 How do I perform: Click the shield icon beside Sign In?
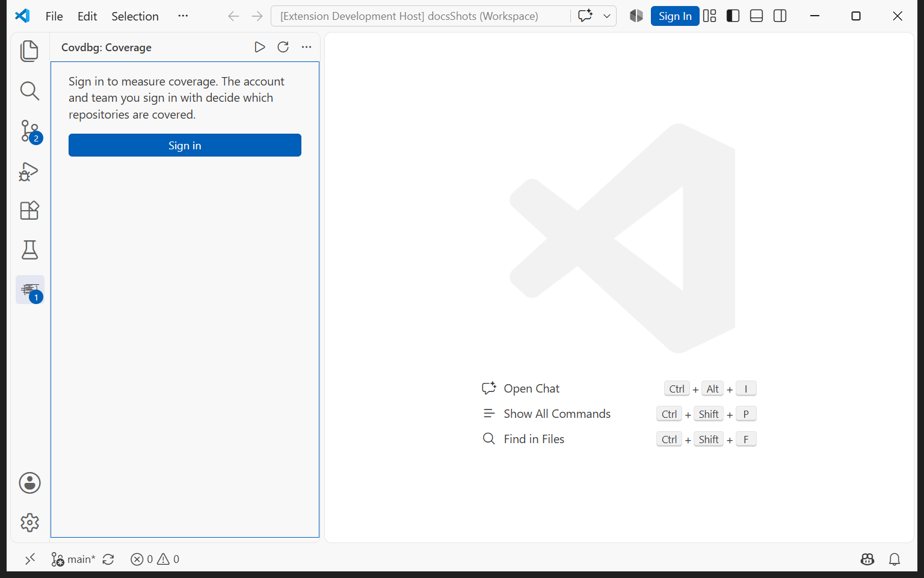(x=636, y=16)
